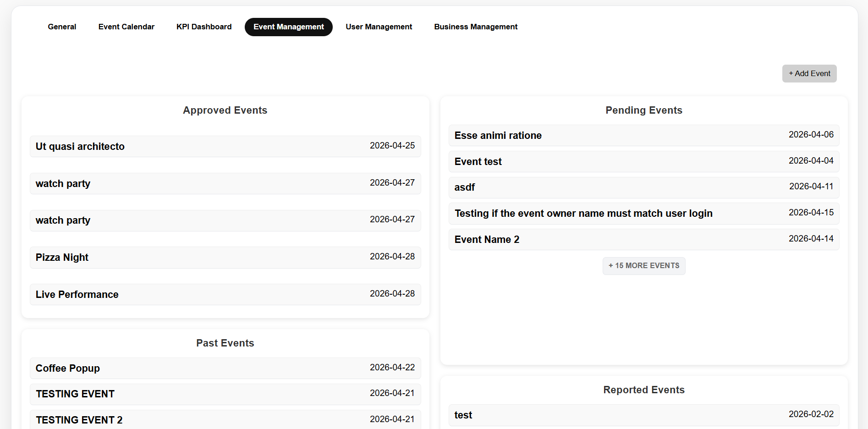The image size is (868, 429).
Task: Open the reported event named test
Action: [x=644, y=415]
